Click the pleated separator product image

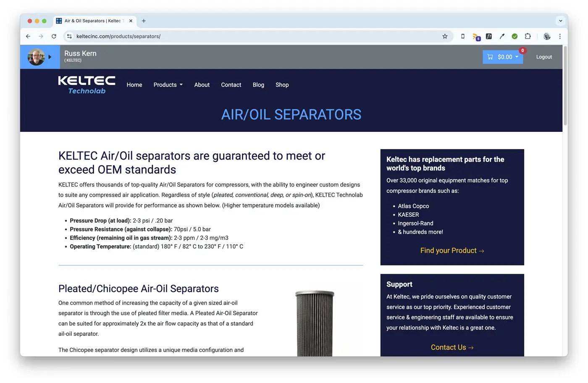click(315, 323)
